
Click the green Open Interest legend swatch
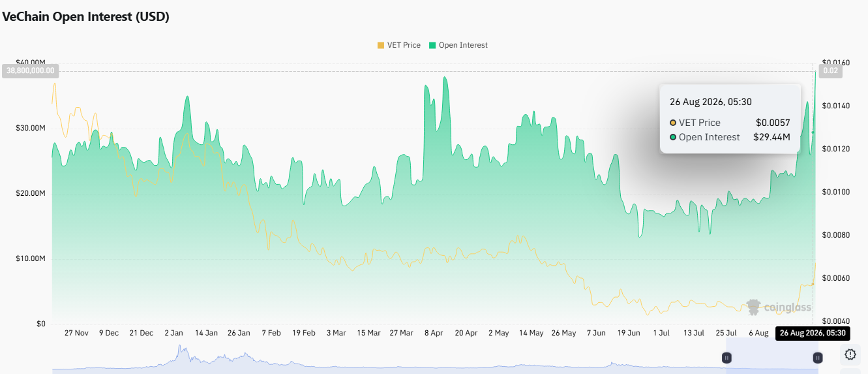click(x=432, y=45)
